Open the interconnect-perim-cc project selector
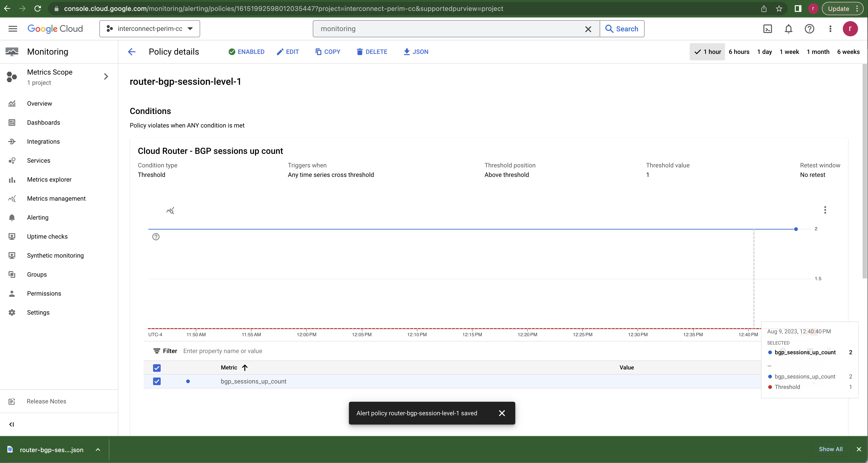Viewport: 868px width, 463px height. tap(149, 29)
